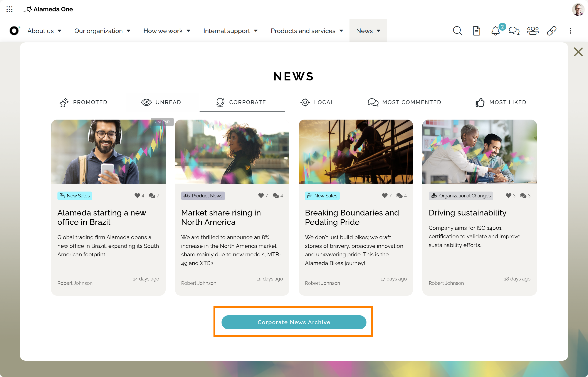This screenshot has height=377, width=588.
Task: Click the '14 days ago' timestamp
Action: [x=146, y=279]
